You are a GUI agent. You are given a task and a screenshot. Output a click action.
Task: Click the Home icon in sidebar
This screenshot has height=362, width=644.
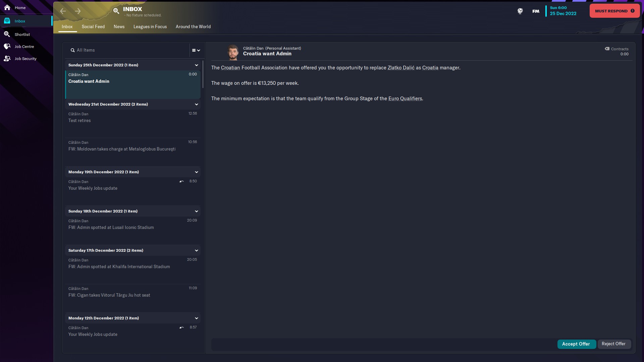click(7, 7)
